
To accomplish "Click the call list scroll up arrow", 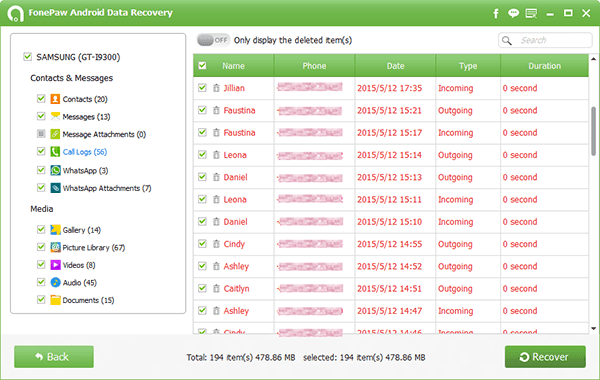I will click(593, 59).
